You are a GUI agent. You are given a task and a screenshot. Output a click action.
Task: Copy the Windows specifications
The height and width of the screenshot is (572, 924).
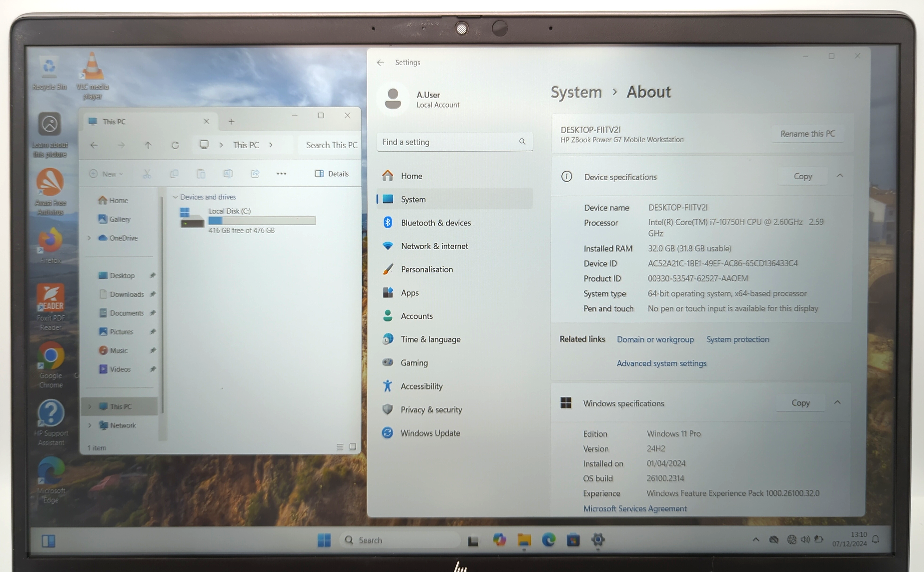click(800, 403)
